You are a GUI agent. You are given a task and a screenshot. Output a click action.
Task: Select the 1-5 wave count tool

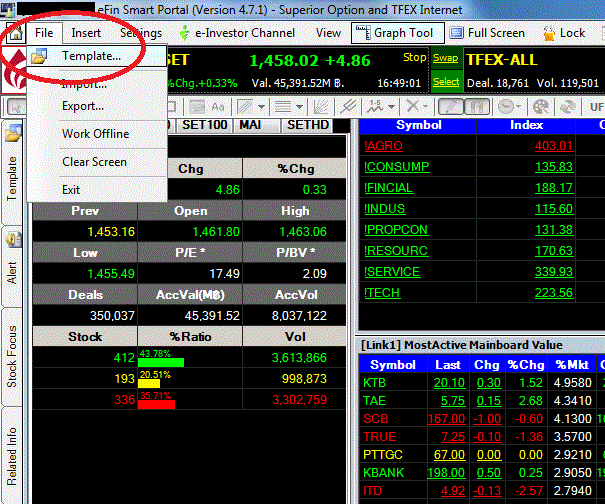(x=374, y=107)
